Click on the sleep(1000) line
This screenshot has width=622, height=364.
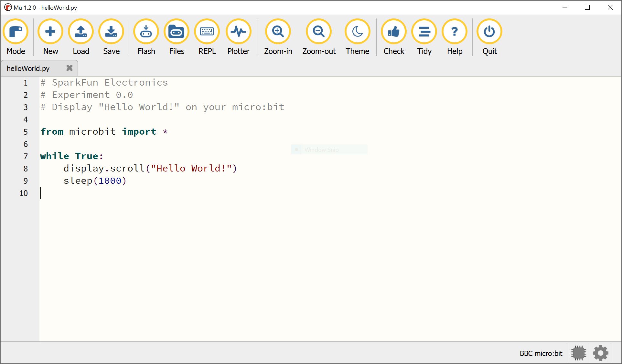(95, 181)
